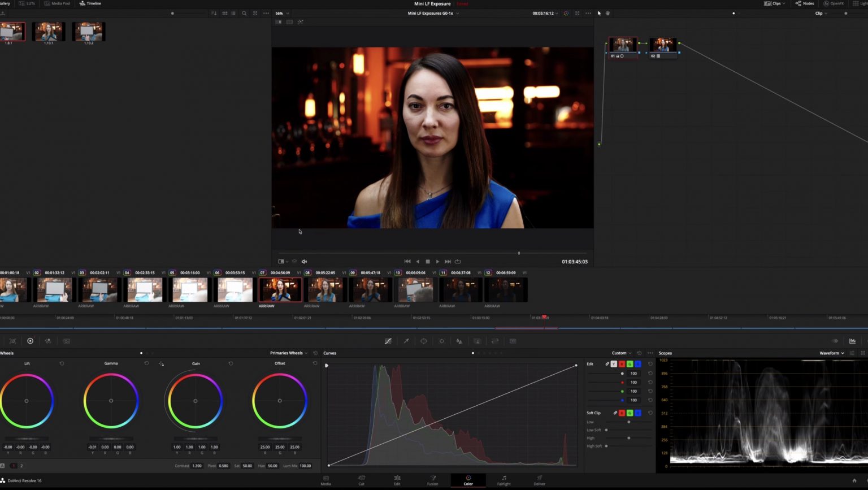Click the Color Wheels palette icon
The image size is (868, 490).
[31, 341]
